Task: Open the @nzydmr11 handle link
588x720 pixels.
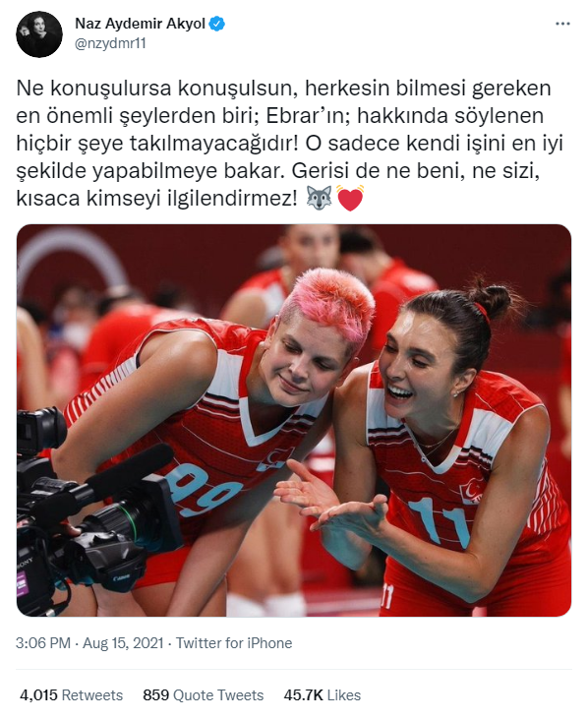Action: (110, 43)
